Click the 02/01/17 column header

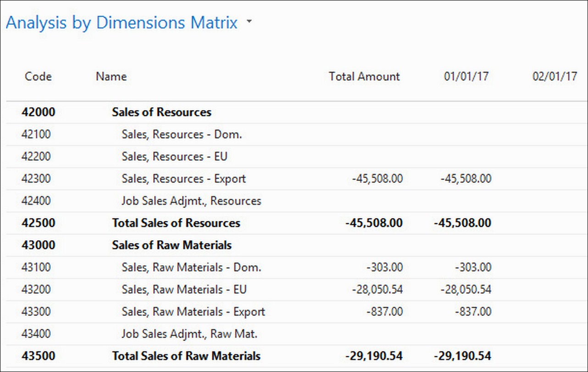(x=555, y=76)
